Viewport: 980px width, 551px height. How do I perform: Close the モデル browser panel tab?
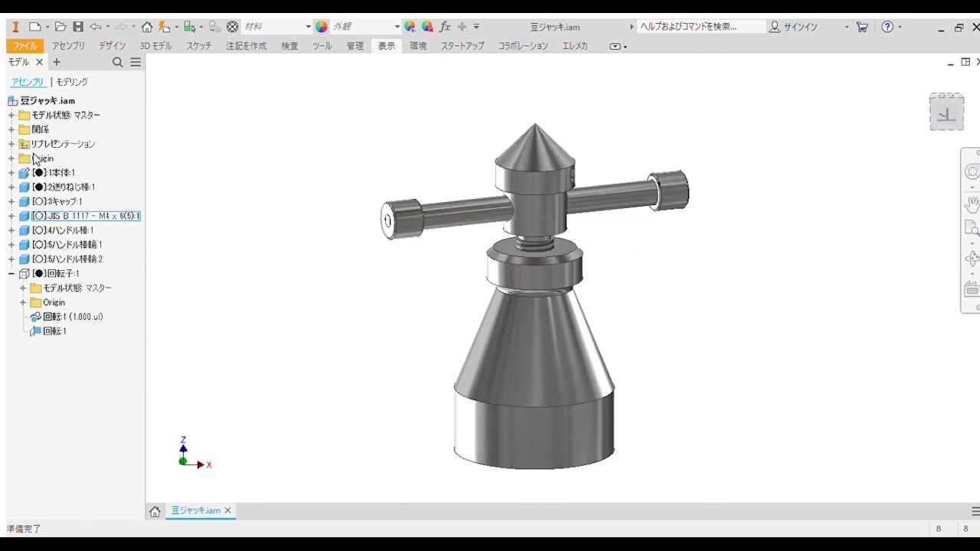pyautogui.click(x=40, y=62)
